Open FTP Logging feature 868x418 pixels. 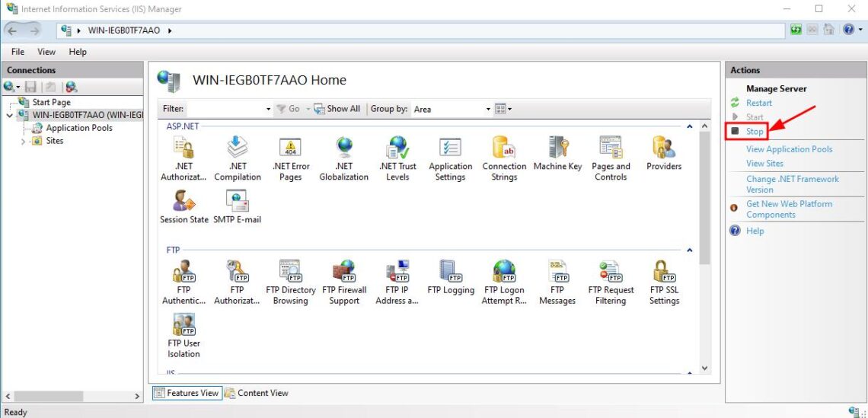coord(451,277)
